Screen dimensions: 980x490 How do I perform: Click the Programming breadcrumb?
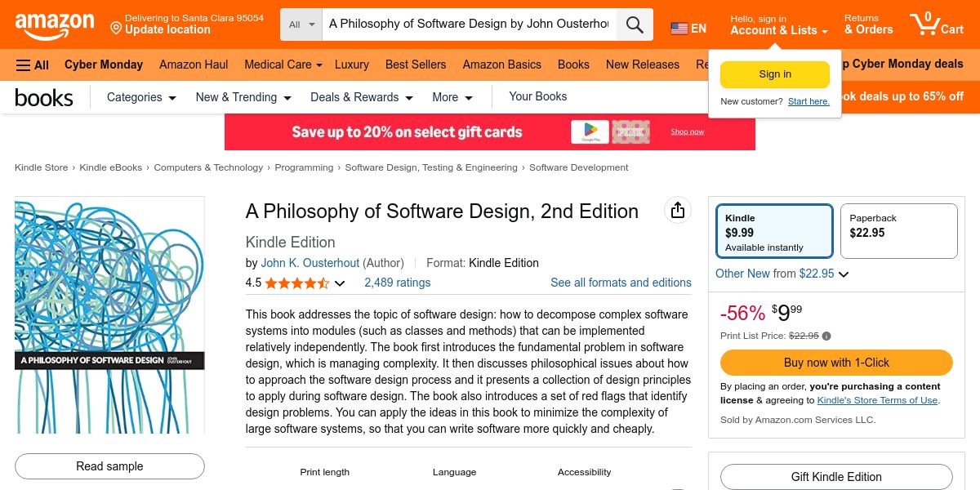304,167
